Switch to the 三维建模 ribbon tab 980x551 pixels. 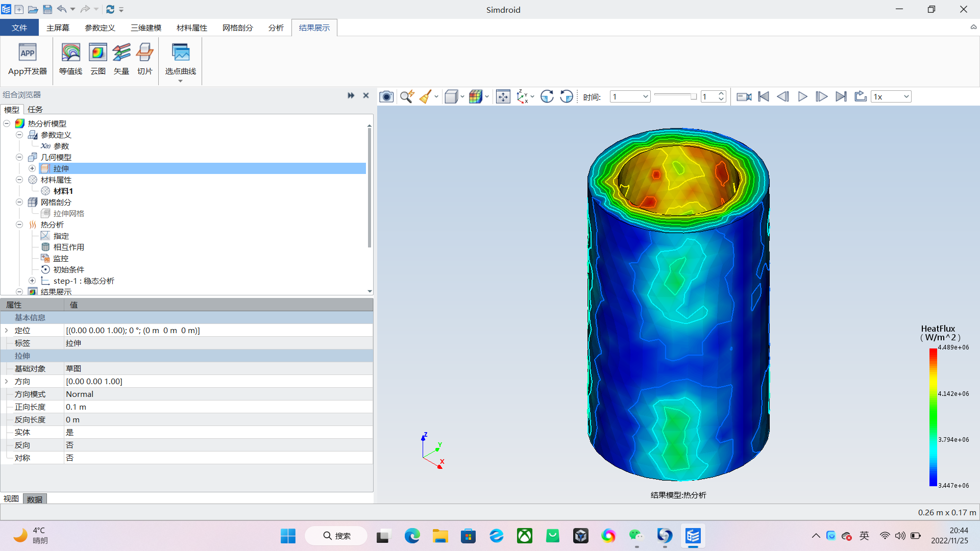tap(146, 28)
